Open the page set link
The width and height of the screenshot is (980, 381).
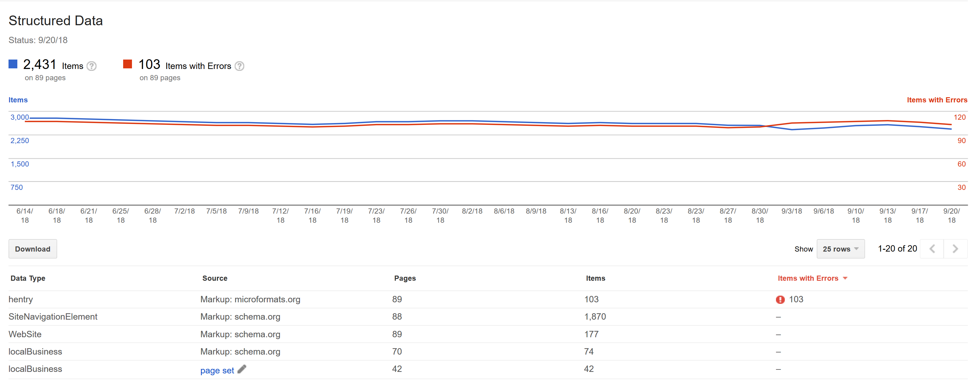[x=217, y=370]
